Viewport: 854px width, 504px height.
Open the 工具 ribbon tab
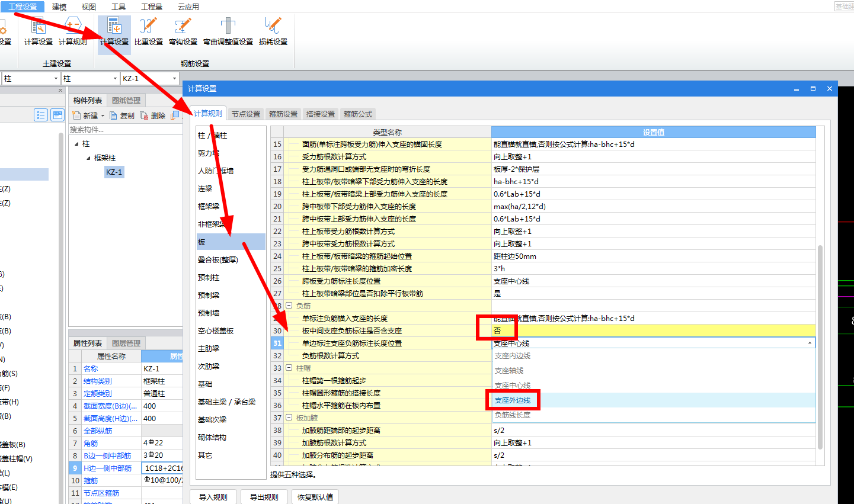[119, 7]
